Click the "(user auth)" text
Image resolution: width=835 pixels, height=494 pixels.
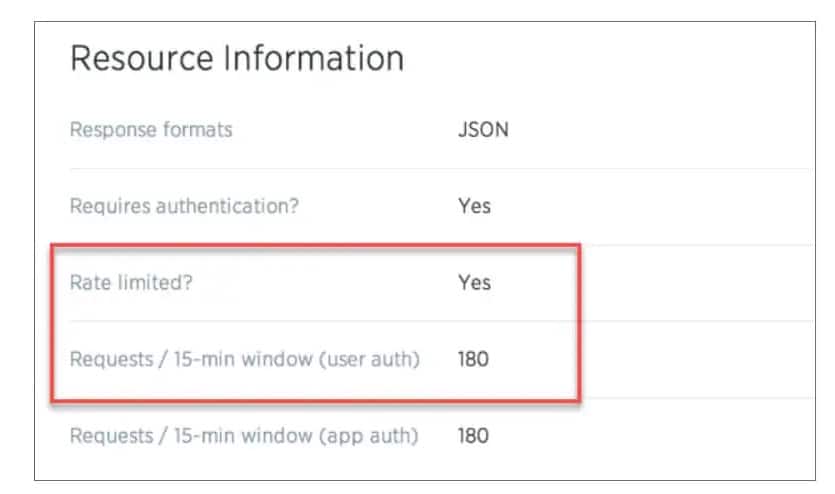coord(369,358)
